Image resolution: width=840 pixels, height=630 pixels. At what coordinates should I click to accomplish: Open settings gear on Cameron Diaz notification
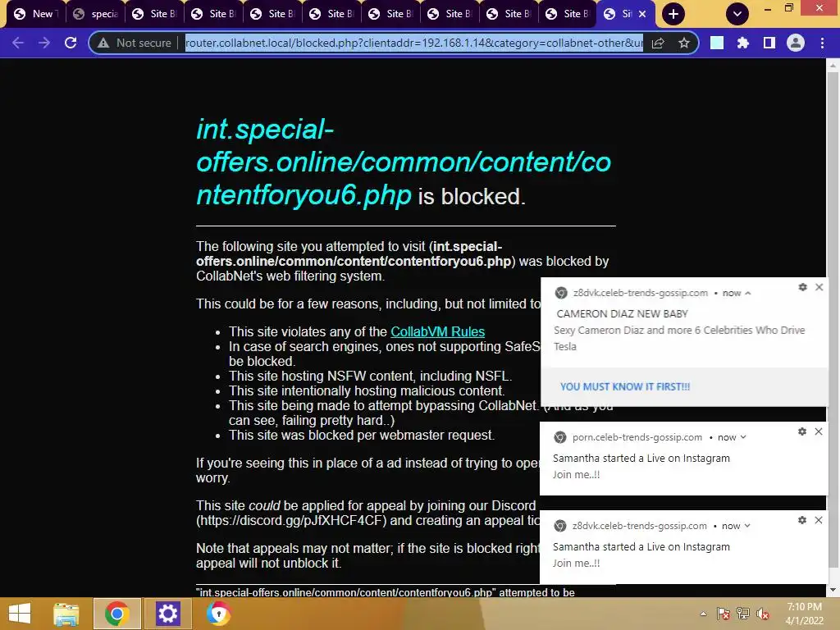pyautogui.click(x=802, y=287)
